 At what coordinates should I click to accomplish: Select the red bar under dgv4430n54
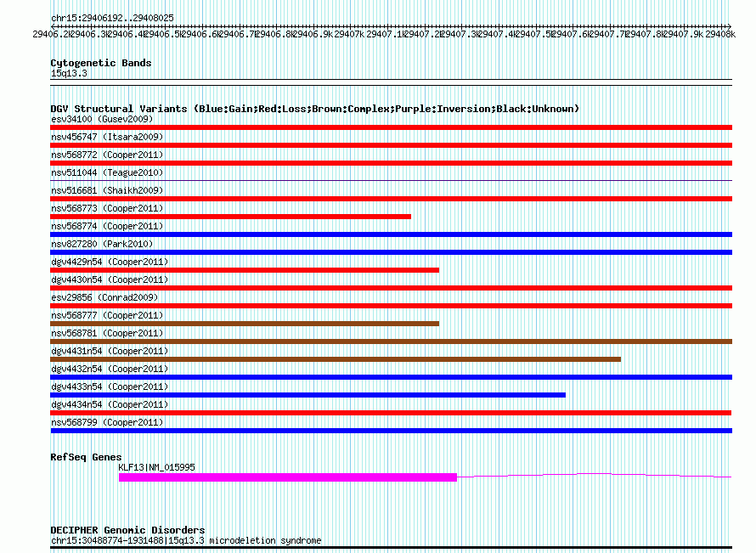click(391, 288)
